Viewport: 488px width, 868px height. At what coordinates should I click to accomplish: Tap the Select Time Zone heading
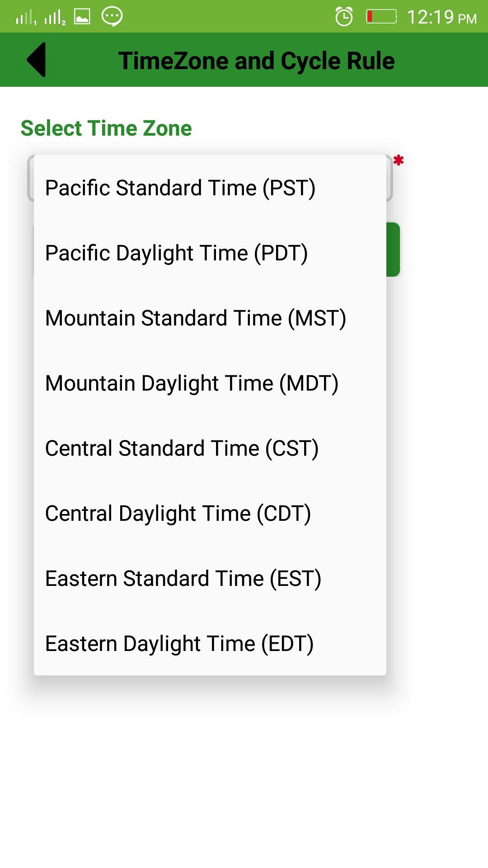tap(106, 128)
